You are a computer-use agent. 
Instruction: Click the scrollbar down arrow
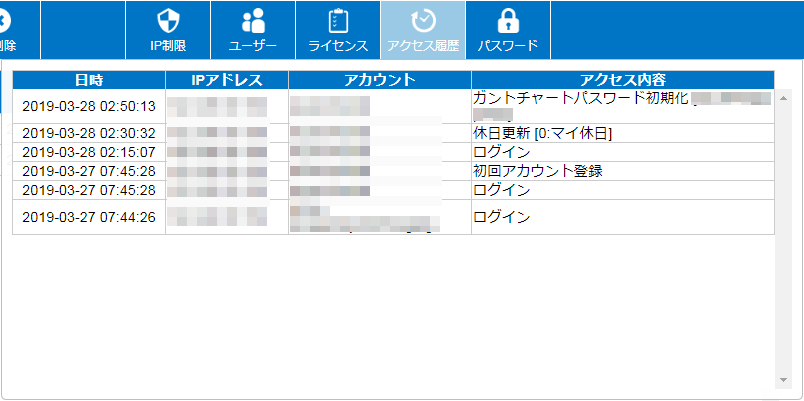[783, 380]
